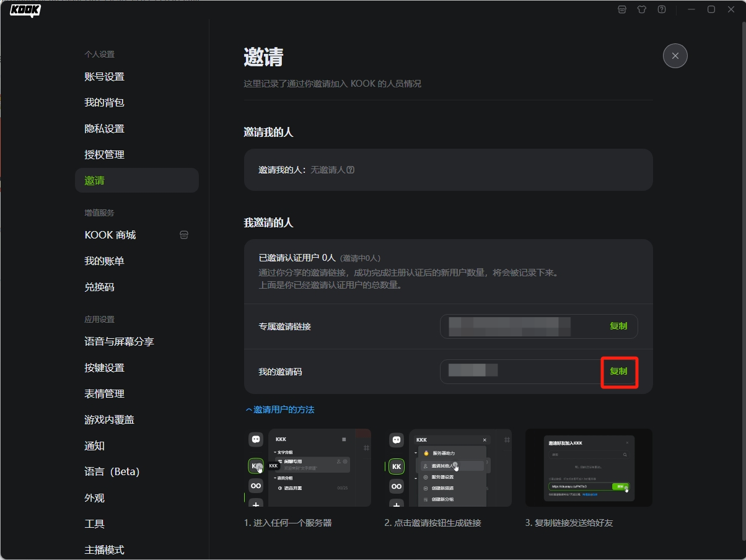This screenshot has width=746, height=560.
Task: Go to 主播模式 settings
Action: pyautogui.click(x=137, y=549)
